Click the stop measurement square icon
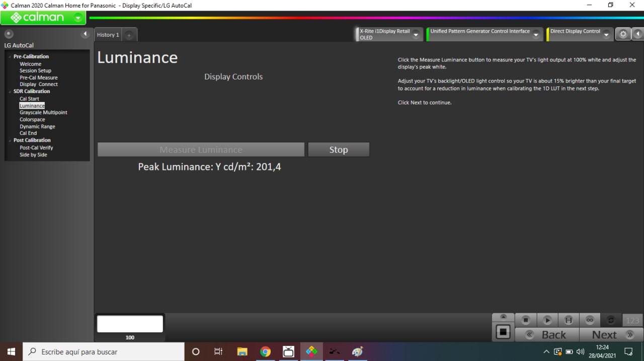Image resolution: width=644 pixels, height=361 pixels. [x=526, y=320]
